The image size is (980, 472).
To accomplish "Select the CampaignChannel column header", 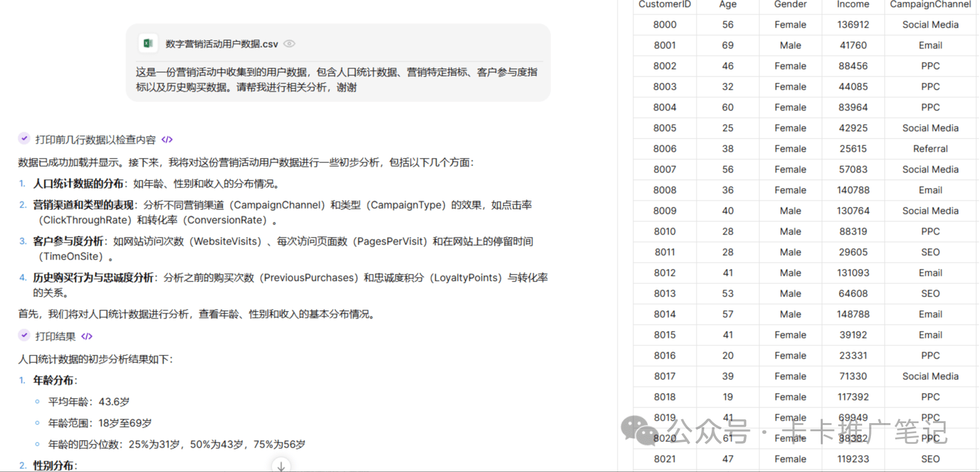I will click(x=930, y=4).
